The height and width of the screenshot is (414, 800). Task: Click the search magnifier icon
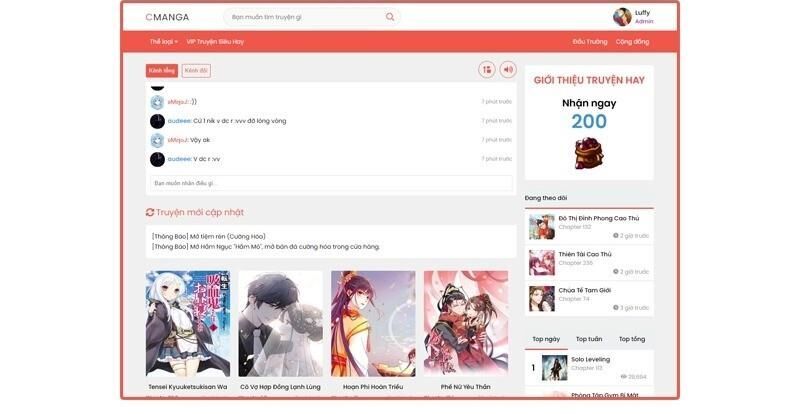click(x=390, y=17)
